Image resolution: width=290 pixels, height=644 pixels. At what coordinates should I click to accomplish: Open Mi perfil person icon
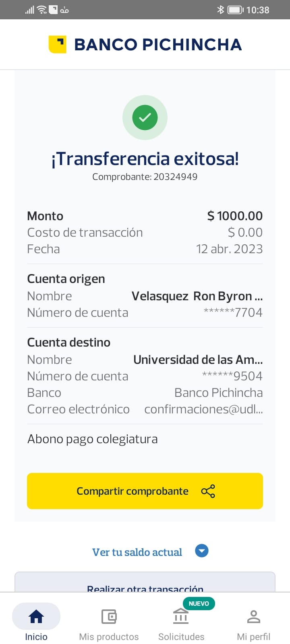tap(253, 616)
